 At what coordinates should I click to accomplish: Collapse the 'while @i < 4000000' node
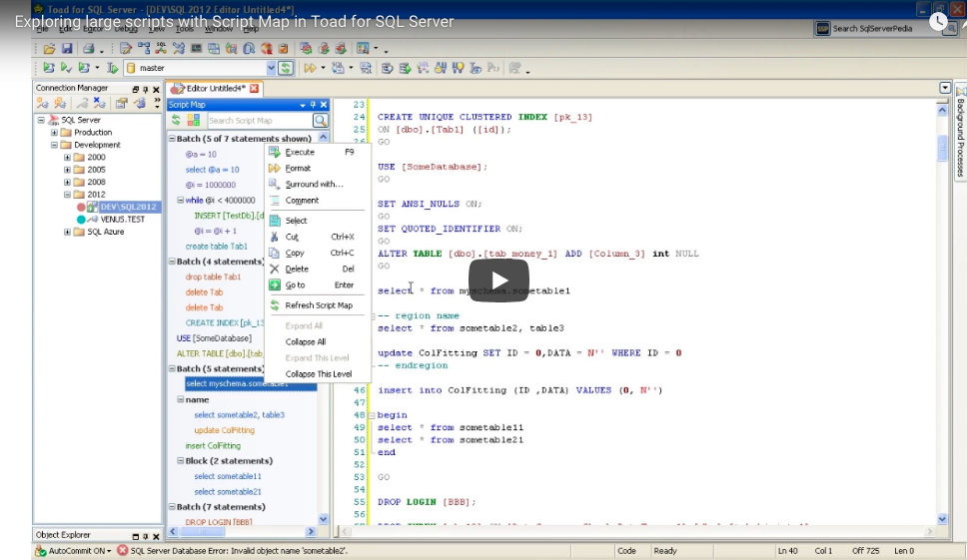pos(180,200)
